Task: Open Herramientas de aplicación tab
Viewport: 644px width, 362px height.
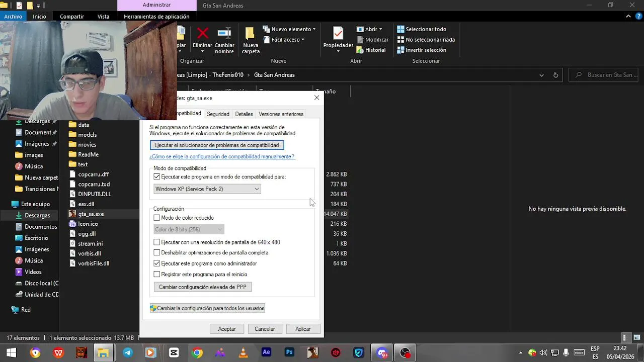Action: click(x=156, y=17)
